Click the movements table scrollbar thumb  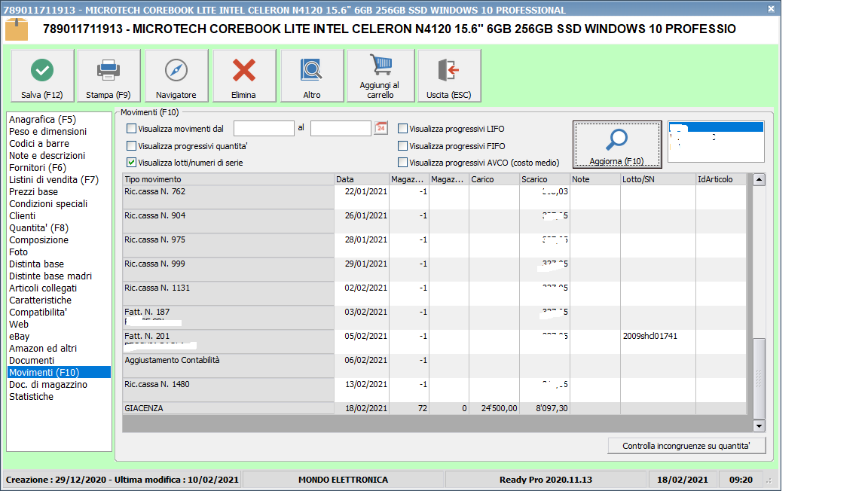[759, 379]
